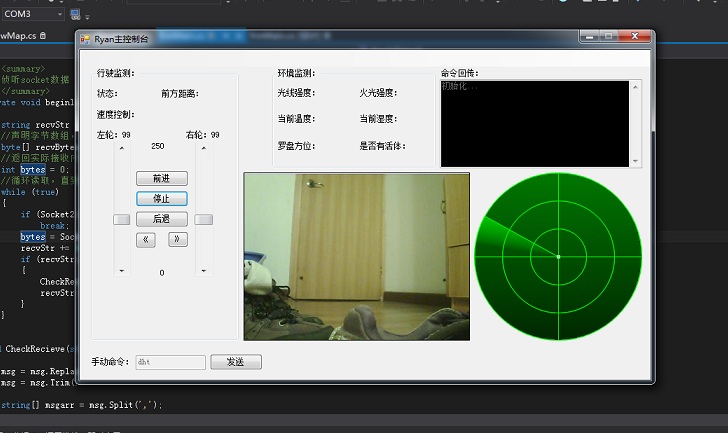Viewport: 728px width, 433px height.
Task: Click the 前方距离 label
Action: [x=180, y=94]
